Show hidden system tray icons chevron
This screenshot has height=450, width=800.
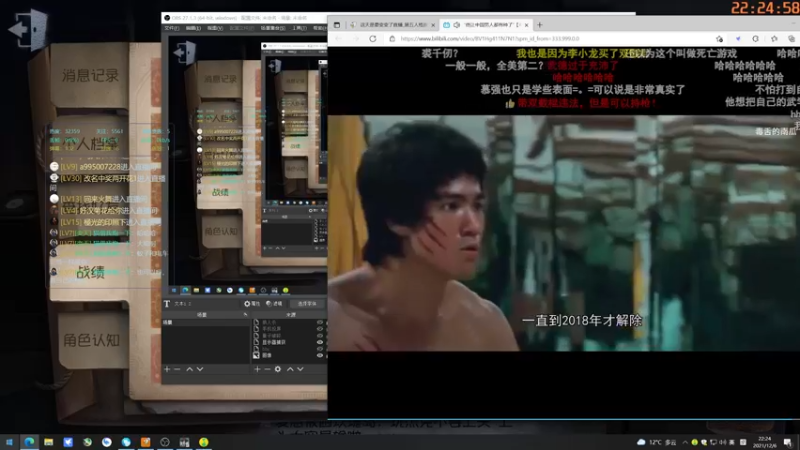point(685,442)
